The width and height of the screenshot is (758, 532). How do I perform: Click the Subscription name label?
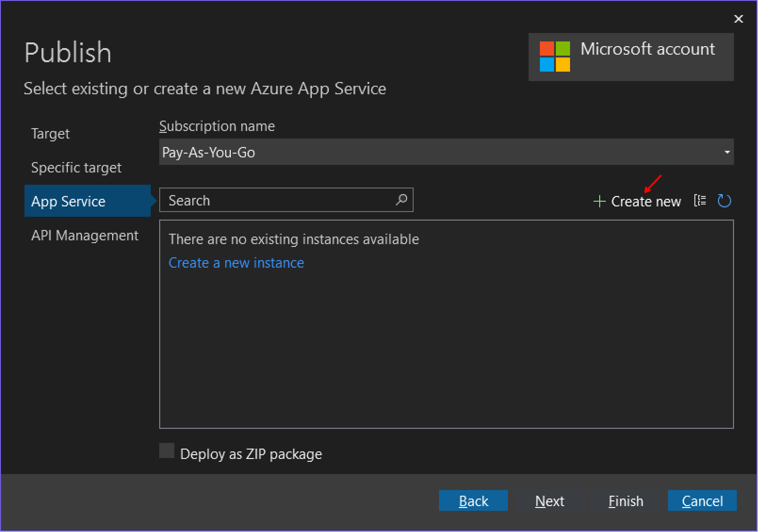tap(217, 126)
